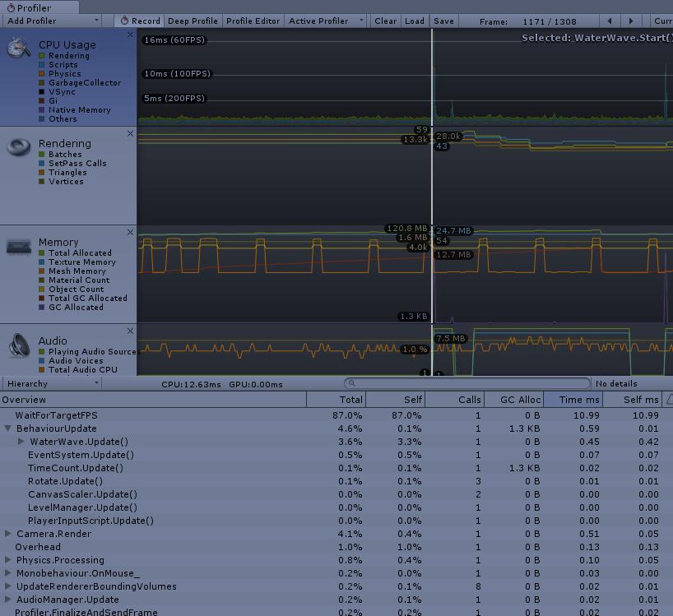Open the Active Profiler dropdown
The width and height of the screenshot is (673, 616).
(x=326, y=21)
